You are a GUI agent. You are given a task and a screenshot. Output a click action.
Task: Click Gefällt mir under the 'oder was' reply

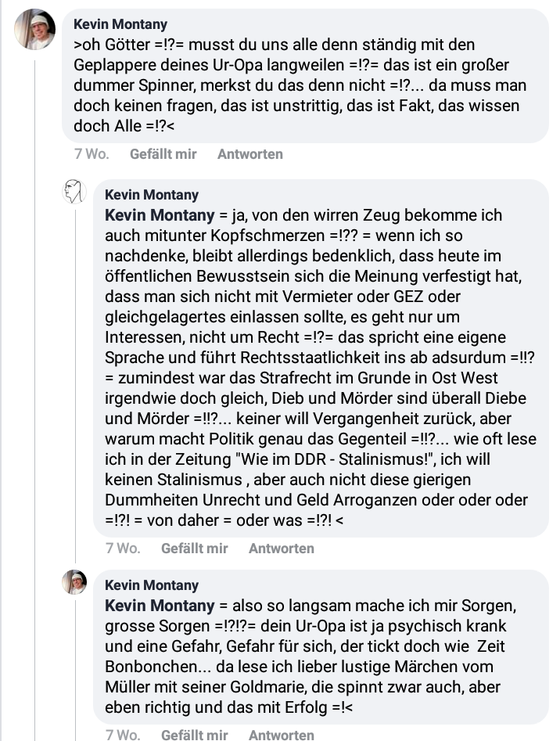click(194, 549)
